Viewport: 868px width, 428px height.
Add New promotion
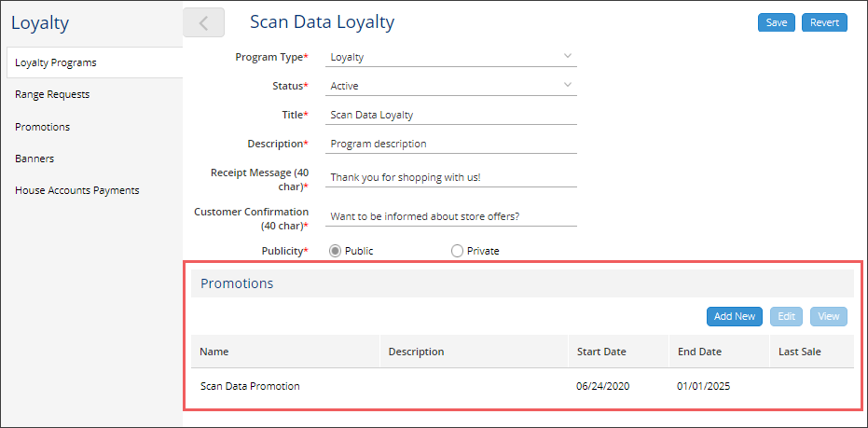(735, 316)
